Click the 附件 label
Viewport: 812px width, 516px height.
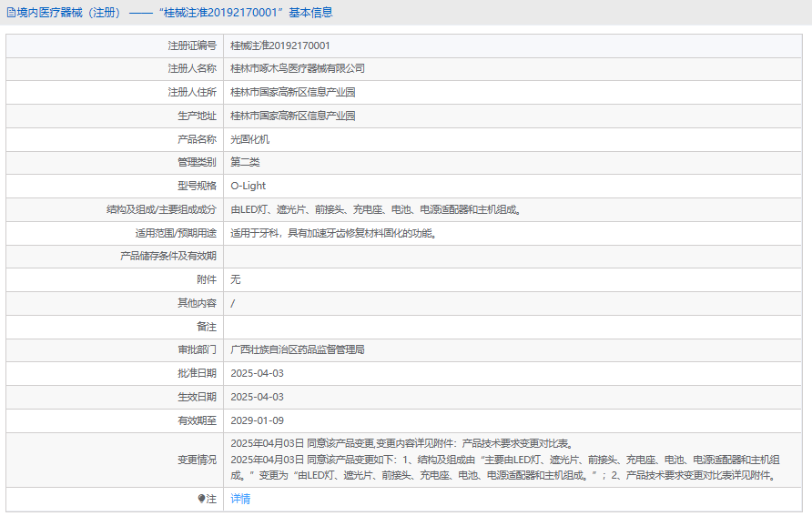click(207, 279)
